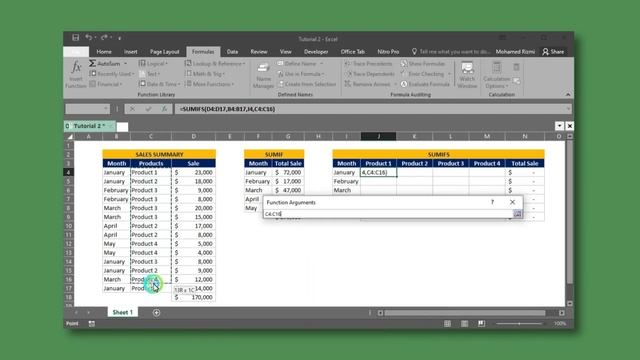Viewport: 640px width, 360px height.
Task: Click the fx icon beside the formula bar
Action: click(x=164, y=109)
